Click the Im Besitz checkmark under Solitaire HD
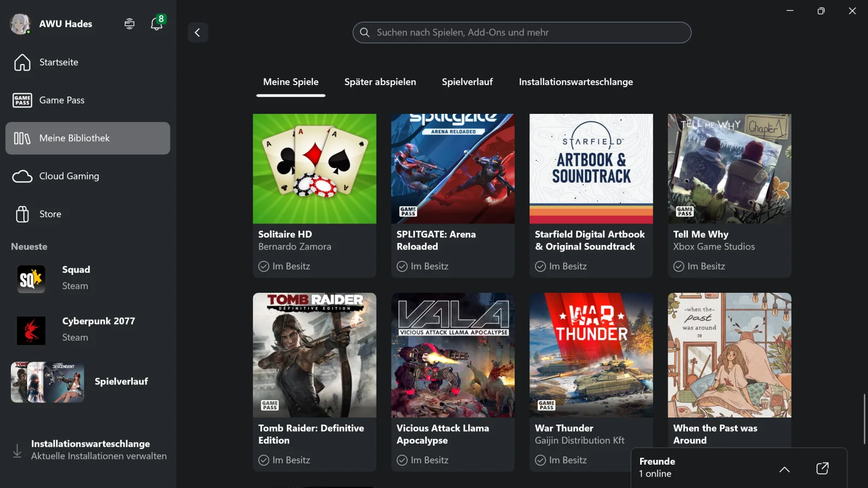 [264, 266]
